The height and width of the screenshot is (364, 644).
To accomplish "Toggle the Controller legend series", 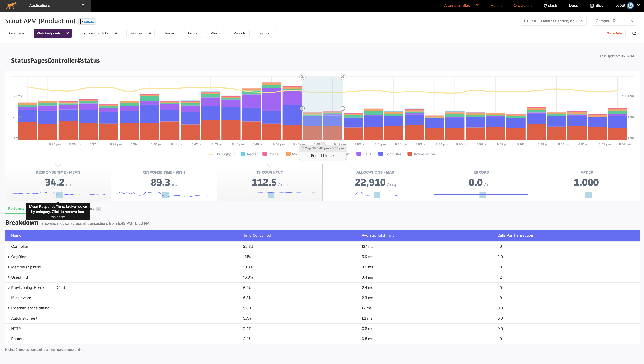I will click(390, 154).
